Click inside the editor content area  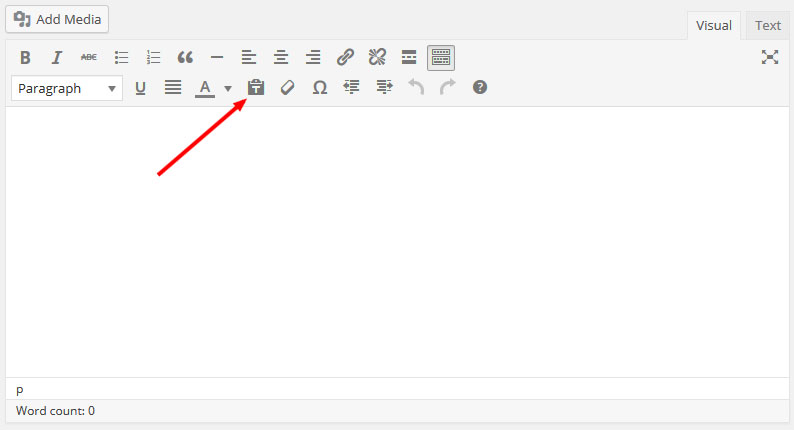[x=398, y=242]
